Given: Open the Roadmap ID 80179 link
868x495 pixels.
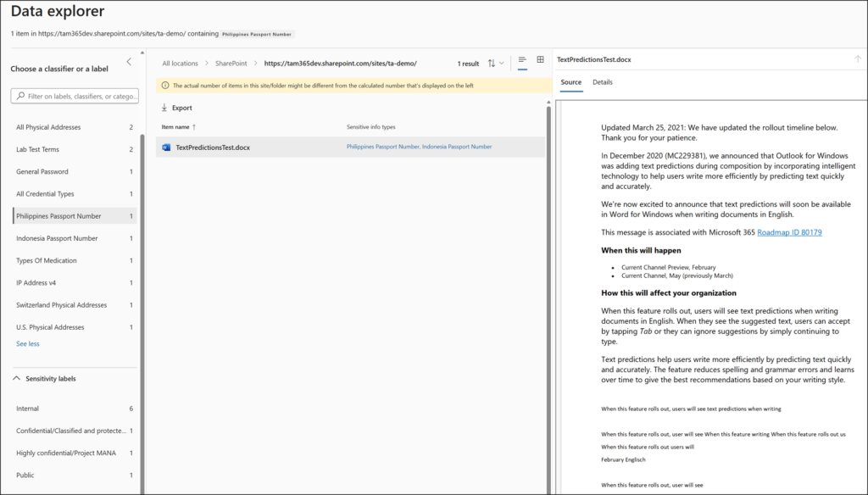Looking at the screenshot, I should click(789, 232).
